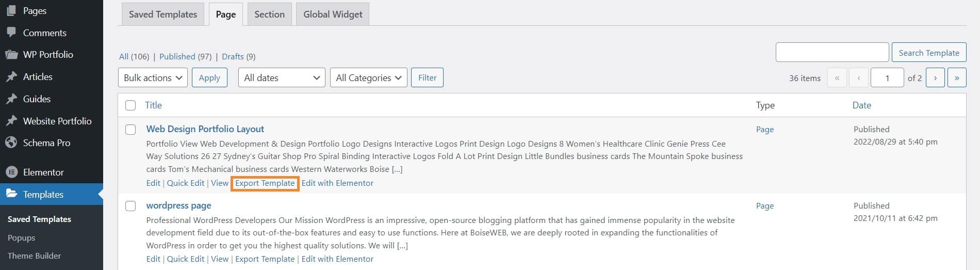Click the Search Template button

[x=929, y=53]
